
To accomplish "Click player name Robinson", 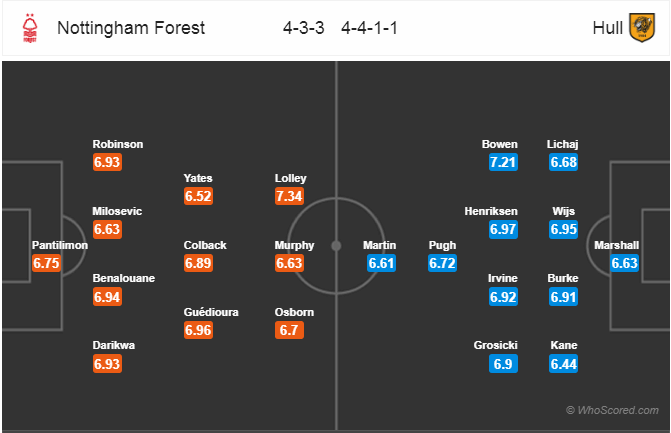I will [118, 144].
